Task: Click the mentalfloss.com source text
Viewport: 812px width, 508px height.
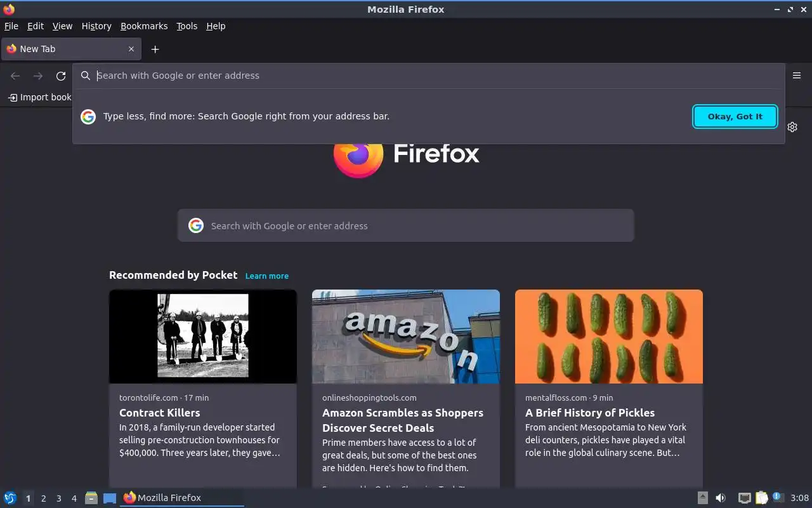Action: pos(556,398)
